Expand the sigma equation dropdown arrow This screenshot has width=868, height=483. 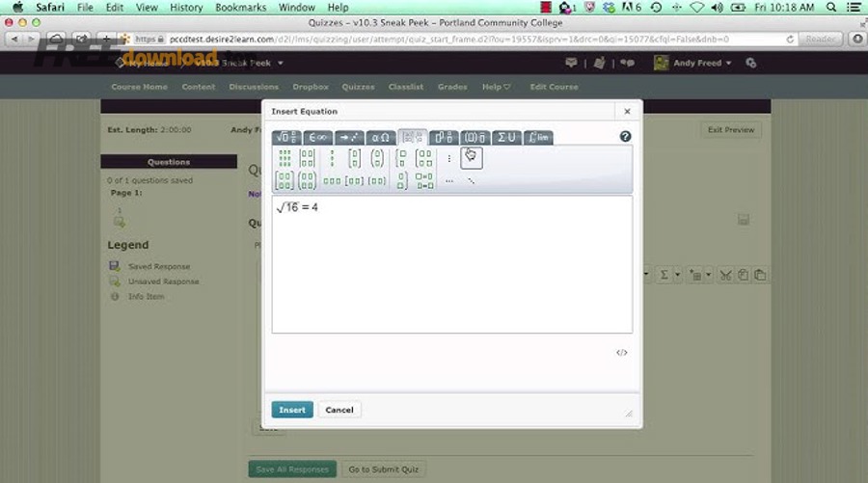[678, 275]
